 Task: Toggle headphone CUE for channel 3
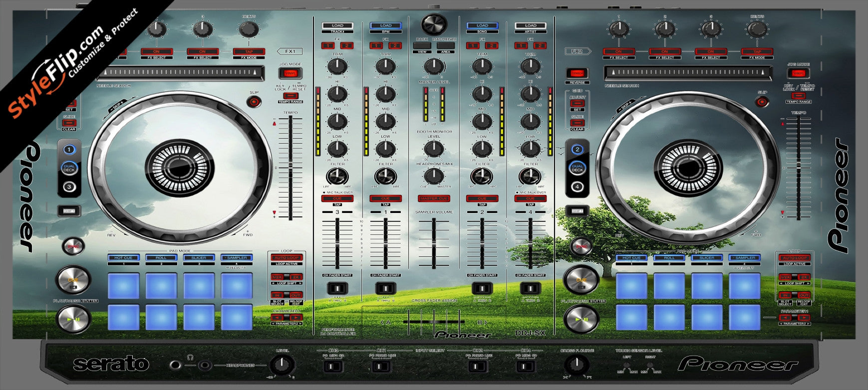(337, 198)
